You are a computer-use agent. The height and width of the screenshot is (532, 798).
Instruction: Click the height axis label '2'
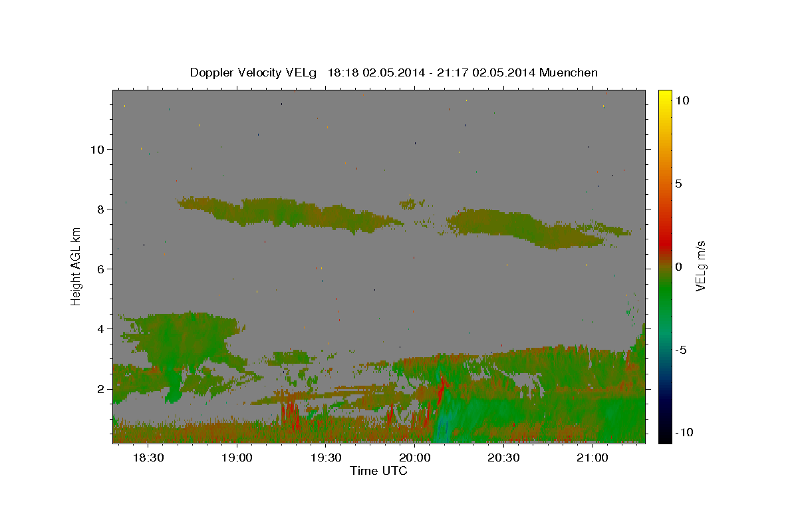101,389
